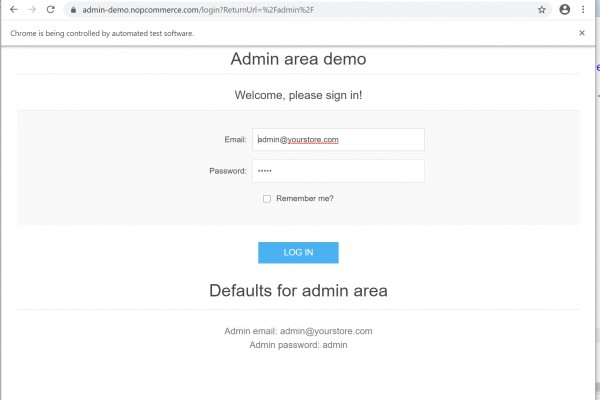This screenshot has height=400, width=600.
Task: Click the 'Admin email: admin@yourstore.com' text
Action: tap(298, 331)
